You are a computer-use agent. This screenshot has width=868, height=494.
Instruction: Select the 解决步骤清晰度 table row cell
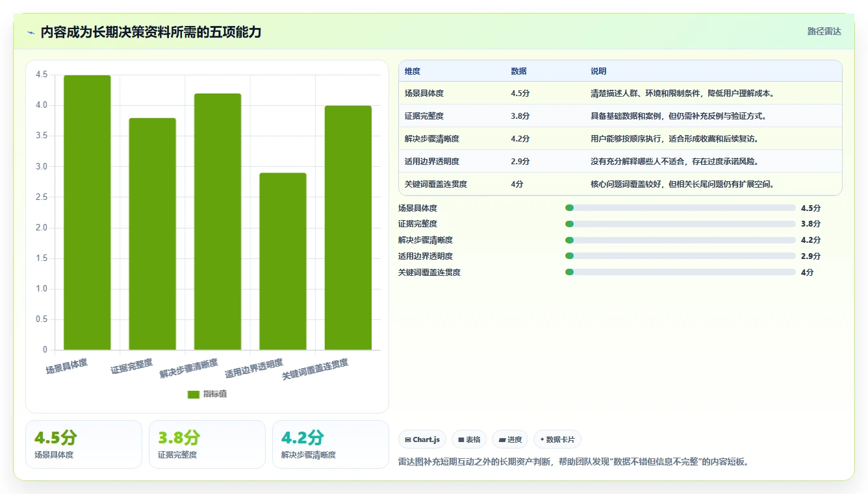pos(432,139)
